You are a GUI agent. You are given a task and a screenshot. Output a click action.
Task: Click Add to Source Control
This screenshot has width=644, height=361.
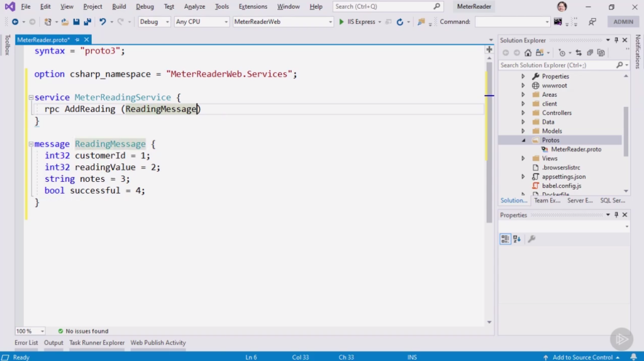[582, 357]
